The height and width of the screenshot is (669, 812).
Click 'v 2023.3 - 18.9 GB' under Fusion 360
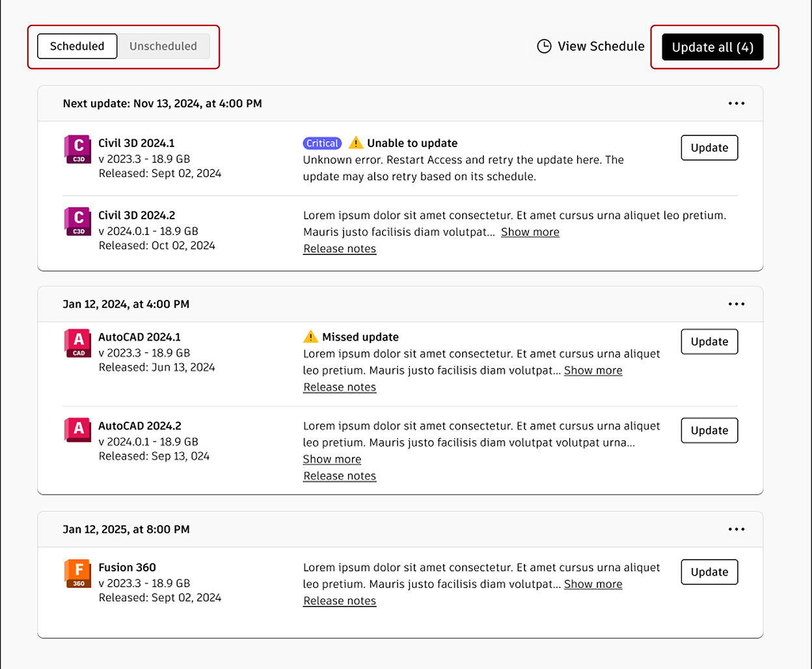click(x=144, y=583)
